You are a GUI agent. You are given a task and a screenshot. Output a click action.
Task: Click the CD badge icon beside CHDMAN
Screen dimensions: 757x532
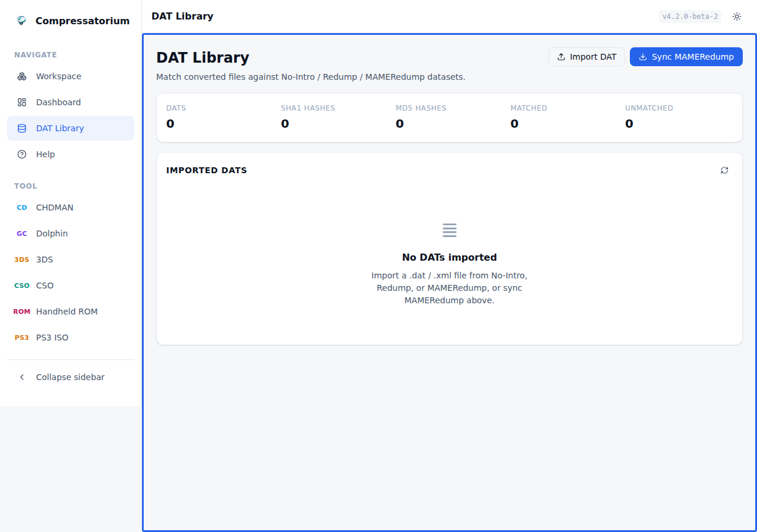(x=22, y=207)
